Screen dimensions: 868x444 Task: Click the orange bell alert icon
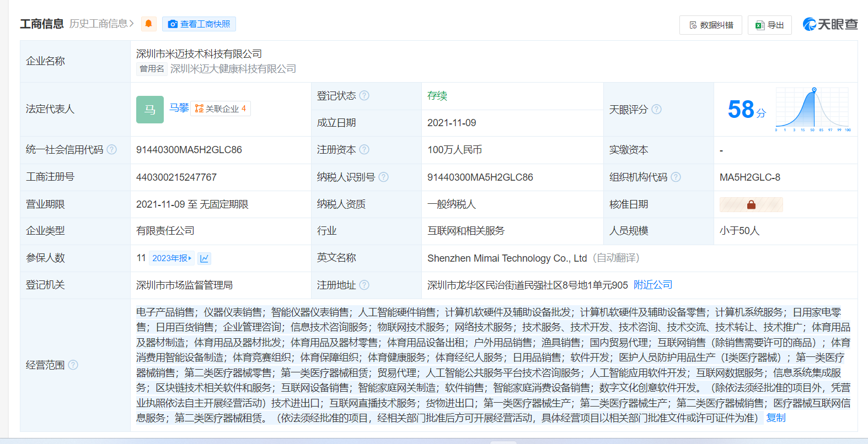point(148,24)
